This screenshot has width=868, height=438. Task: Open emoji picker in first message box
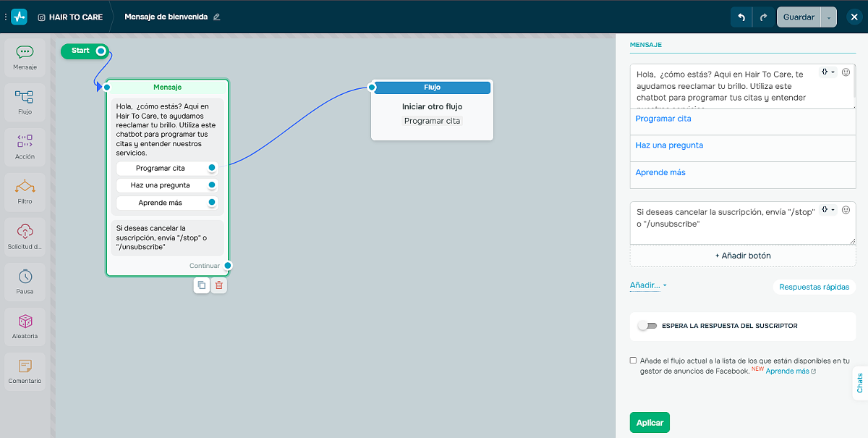click(846, 72)
